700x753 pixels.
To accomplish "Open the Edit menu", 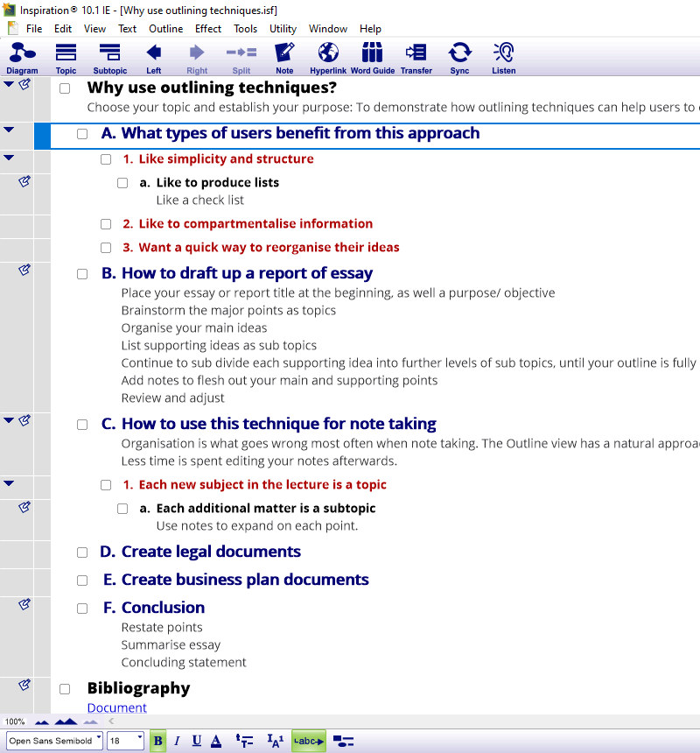I will tap(63, 29).
